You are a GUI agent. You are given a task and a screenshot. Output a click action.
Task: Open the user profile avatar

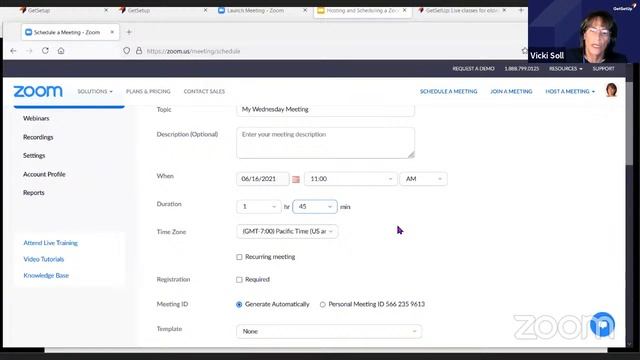click(611, 90)
